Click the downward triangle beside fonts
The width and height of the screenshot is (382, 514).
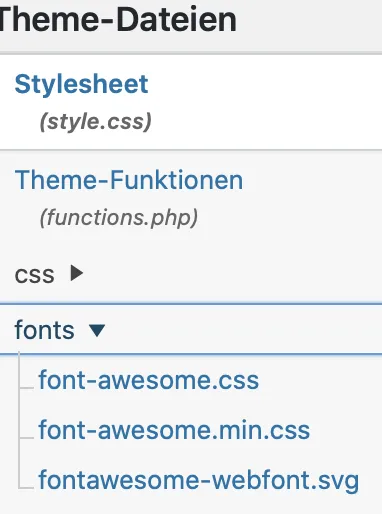[x=97, y=331]
